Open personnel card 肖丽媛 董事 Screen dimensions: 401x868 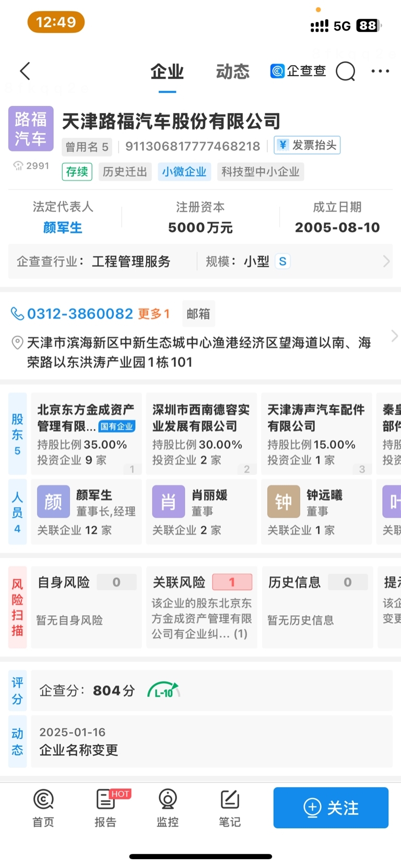[202, 512]
